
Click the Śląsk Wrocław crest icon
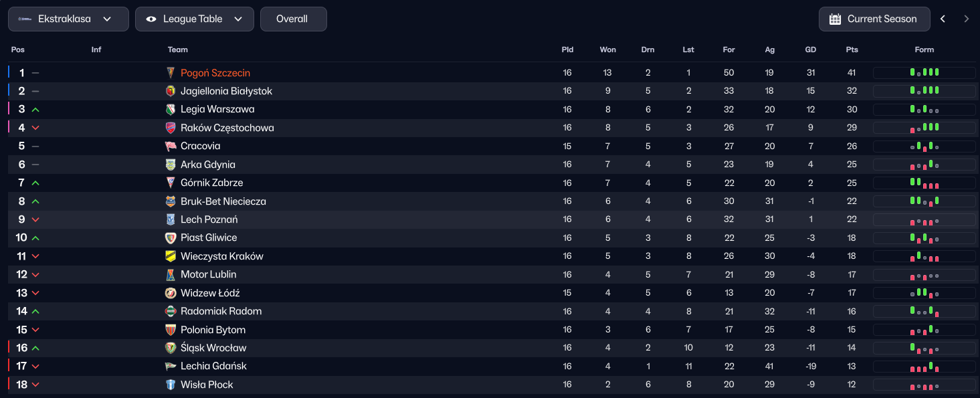(171, 348)
